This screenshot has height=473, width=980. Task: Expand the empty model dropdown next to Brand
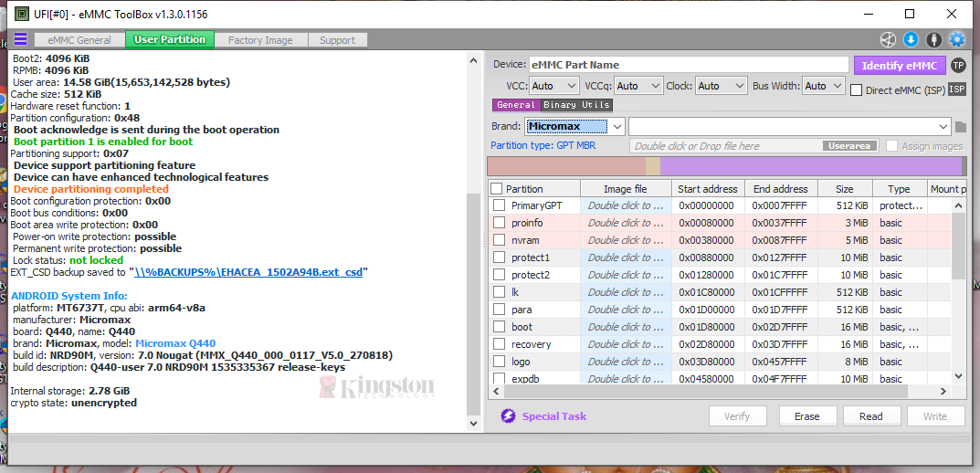click(790, 126)
